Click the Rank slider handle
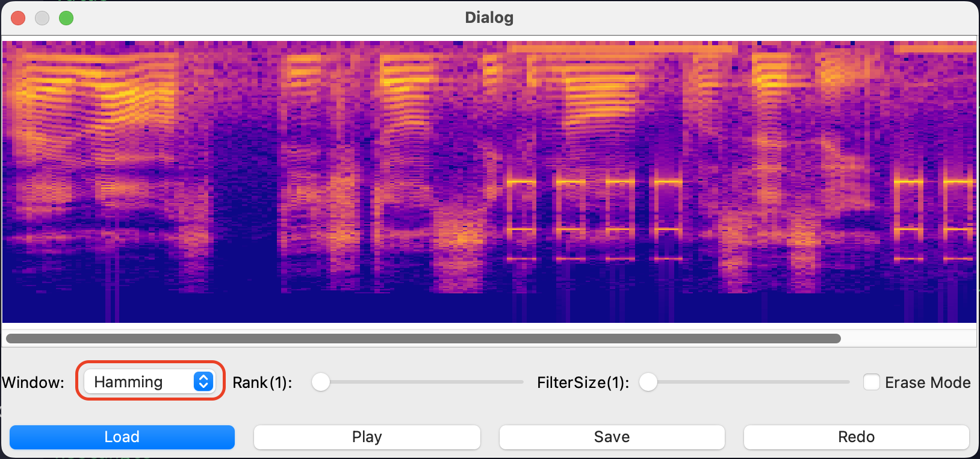This screenshot has width=980, height=459. (321, 382)
